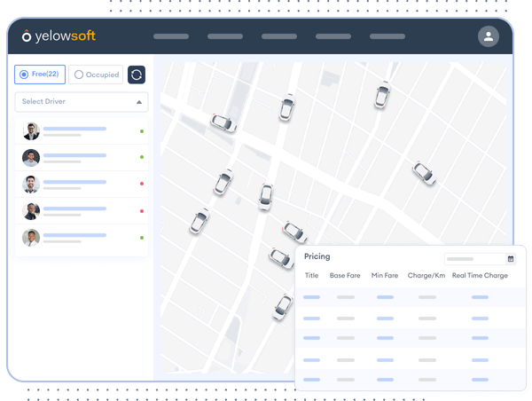Click the taxi icon at map top right
The height and width of the screenshot is (401, 532).
(x=382, y=94)
